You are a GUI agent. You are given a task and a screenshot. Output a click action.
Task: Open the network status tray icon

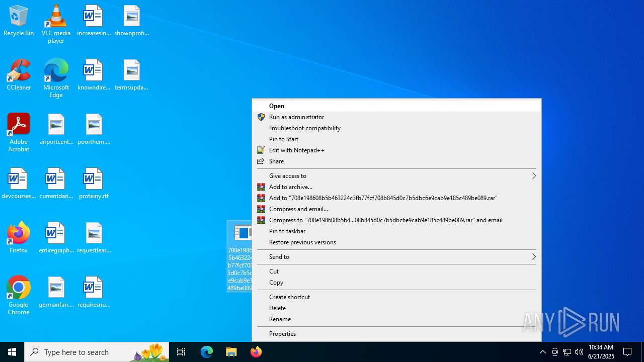point(567,352)
